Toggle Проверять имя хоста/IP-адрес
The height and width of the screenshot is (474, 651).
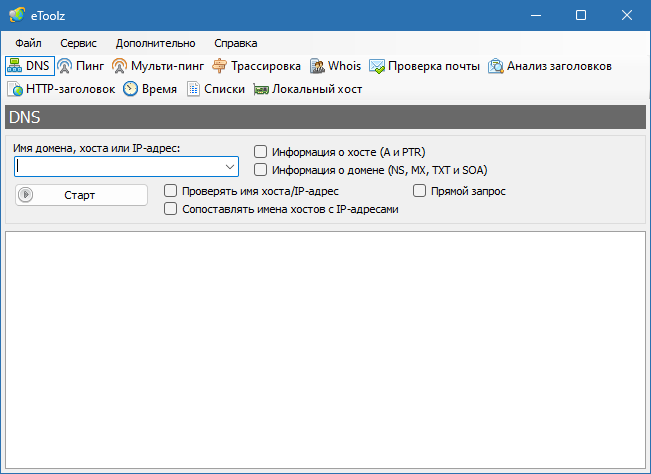click(x=170, y=191)
